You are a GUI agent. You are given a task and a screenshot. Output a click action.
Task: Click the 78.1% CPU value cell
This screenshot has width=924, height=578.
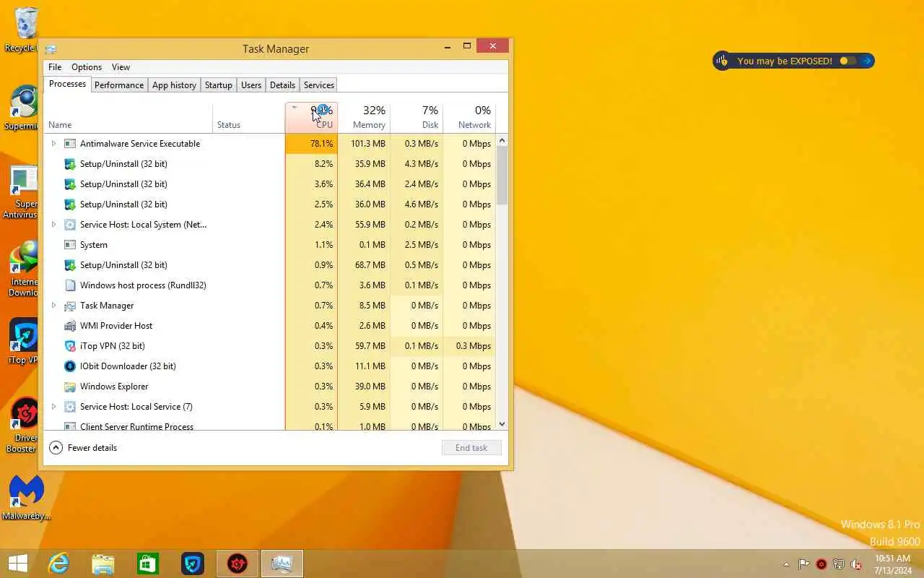311,144
